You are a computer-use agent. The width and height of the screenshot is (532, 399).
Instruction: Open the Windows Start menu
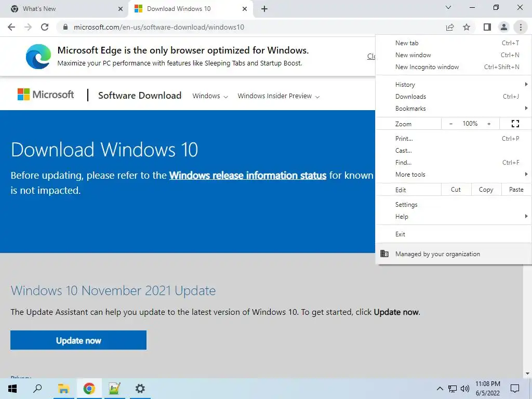coord(12,389)
